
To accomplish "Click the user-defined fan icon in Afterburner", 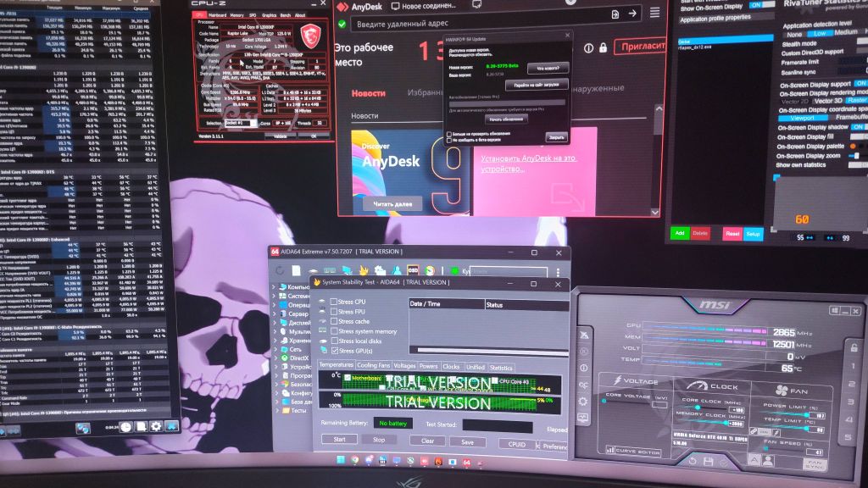I will [768, 460].
